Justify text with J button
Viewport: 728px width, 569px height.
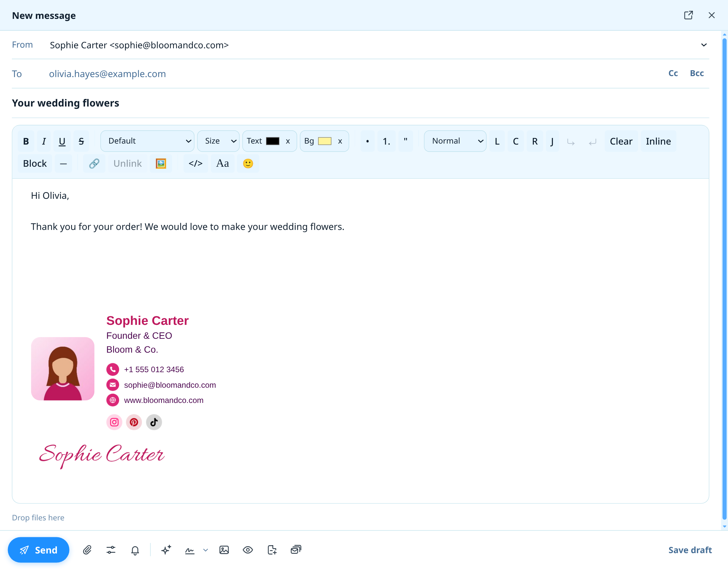pyautogui.click(x=552, y=141)
